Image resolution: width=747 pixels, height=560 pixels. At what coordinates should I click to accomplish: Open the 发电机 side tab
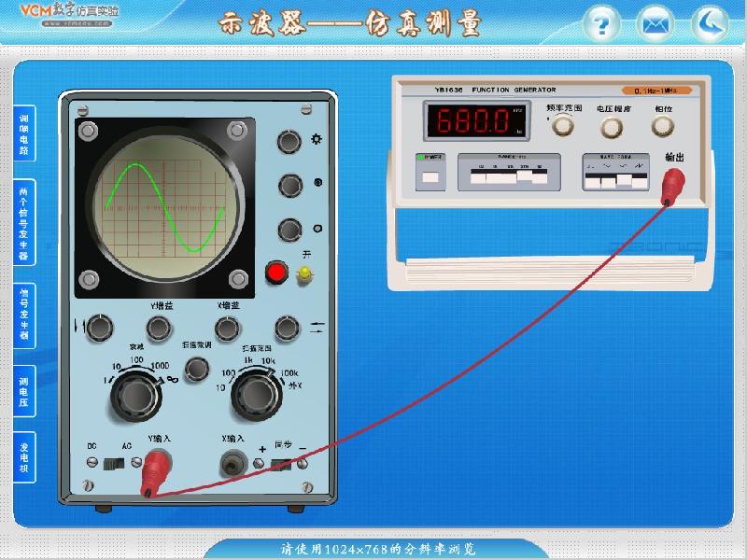(x=24, y=457)
